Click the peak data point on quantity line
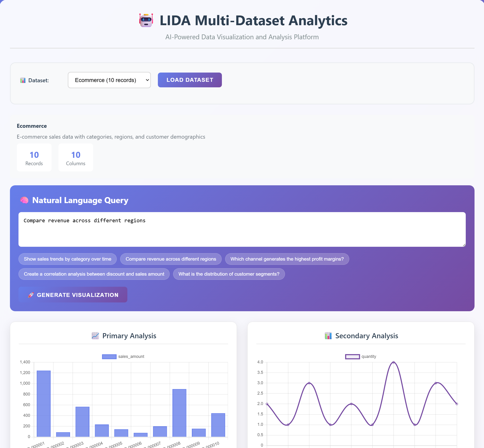The width and height of the screenshot is (484, 448). pyautogui.click(x=393, y=362)
